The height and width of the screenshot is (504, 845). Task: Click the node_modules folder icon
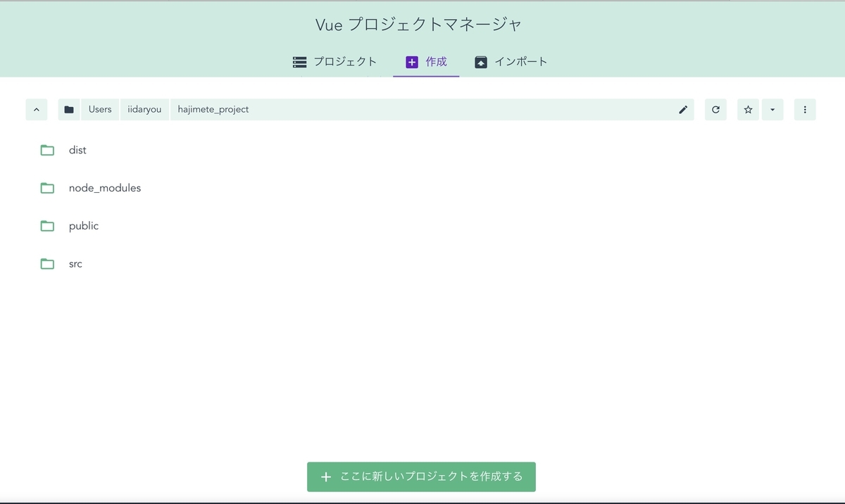[47, 188]
